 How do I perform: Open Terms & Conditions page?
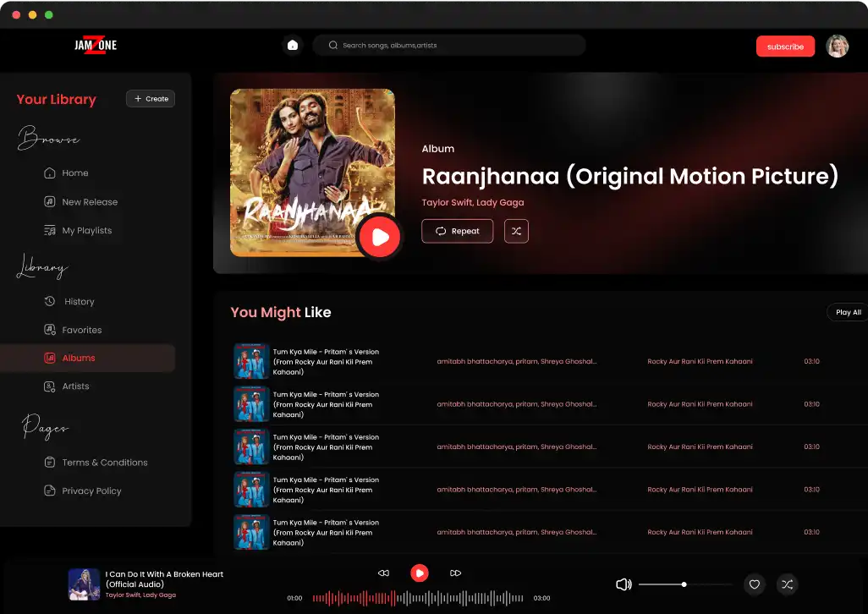tap(96, 463)
